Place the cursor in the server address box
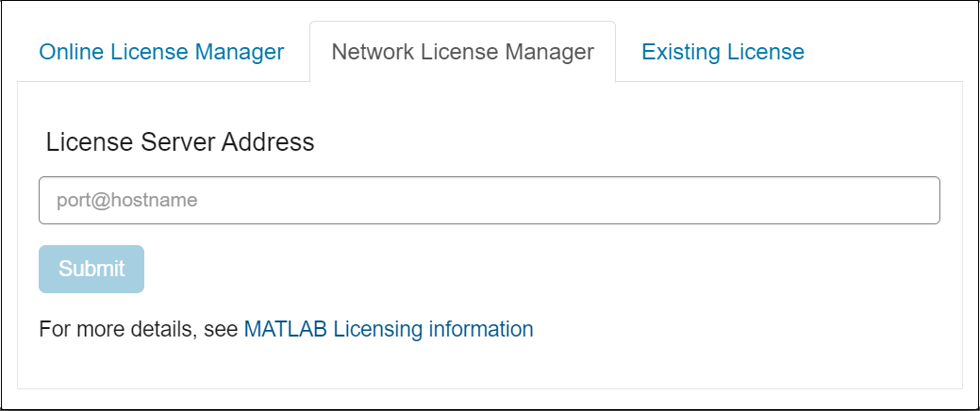Screen dimensions: 980x411 [x=489, y=200]
